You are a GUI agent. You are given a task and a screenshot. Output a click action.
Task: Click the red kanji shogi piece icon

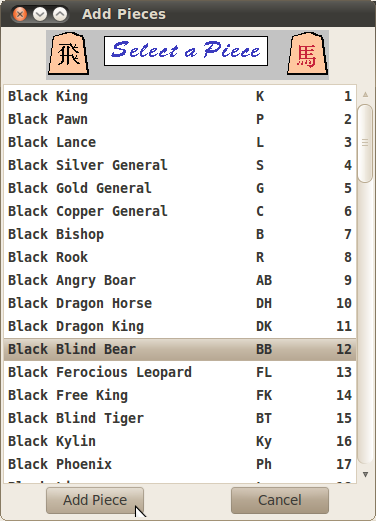pos(307,53)
